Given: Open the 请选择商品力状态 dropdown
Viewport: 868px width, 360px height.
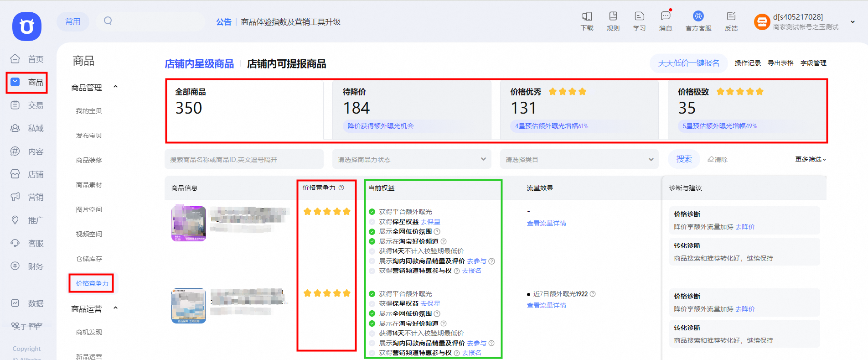Looking at the screenshot, I should click(412, 159).
